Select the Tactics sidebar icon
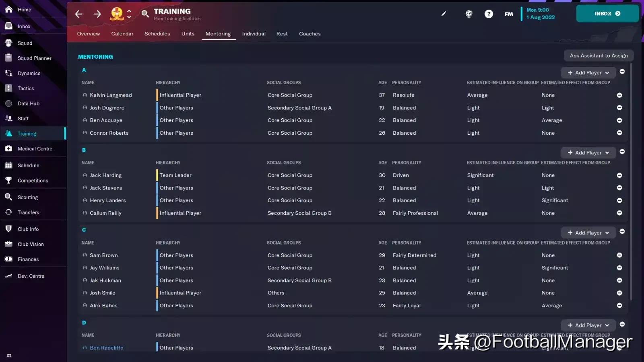This screenshot has height=362, width=644. [x=8, y=88]
